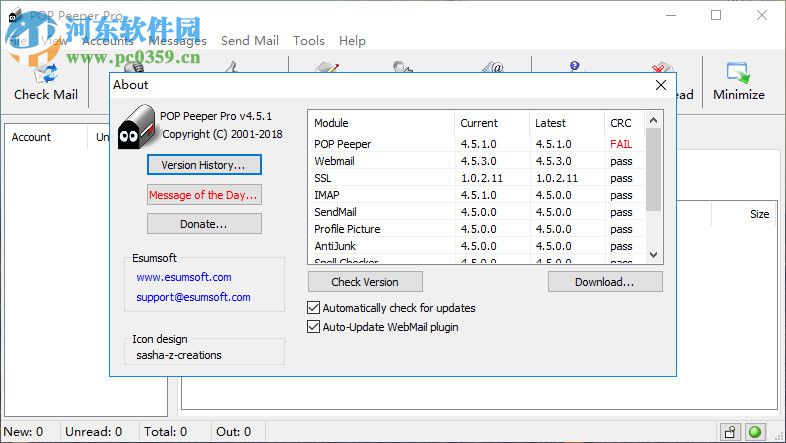Uncheck Automatically check for updates
The width and height of the screenshot is (786, 443).
point(313,307)
